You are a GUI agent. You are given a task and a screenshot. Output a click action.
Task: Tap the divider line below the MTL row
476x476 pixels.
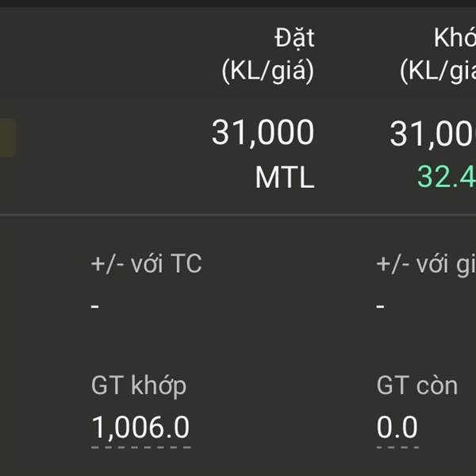[238, 215]
